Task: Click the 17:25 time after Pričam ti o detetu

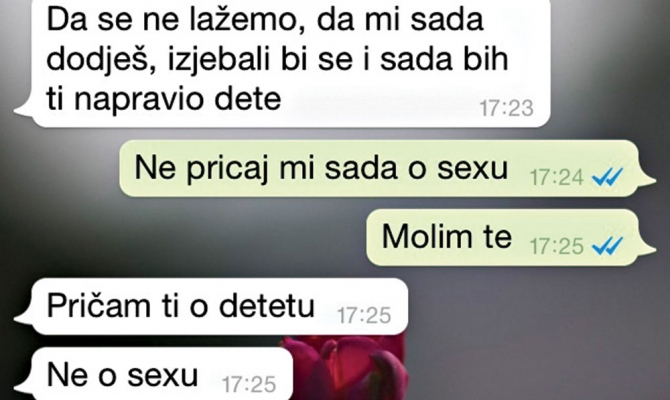Action: coord(364,316)
